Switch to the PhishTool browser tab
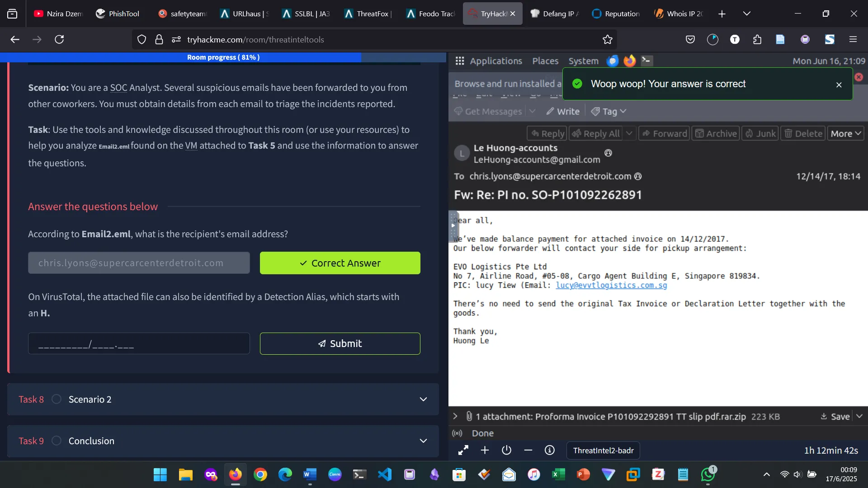Image resolution: width=868 pixels, height=488 pixels. 118,14
